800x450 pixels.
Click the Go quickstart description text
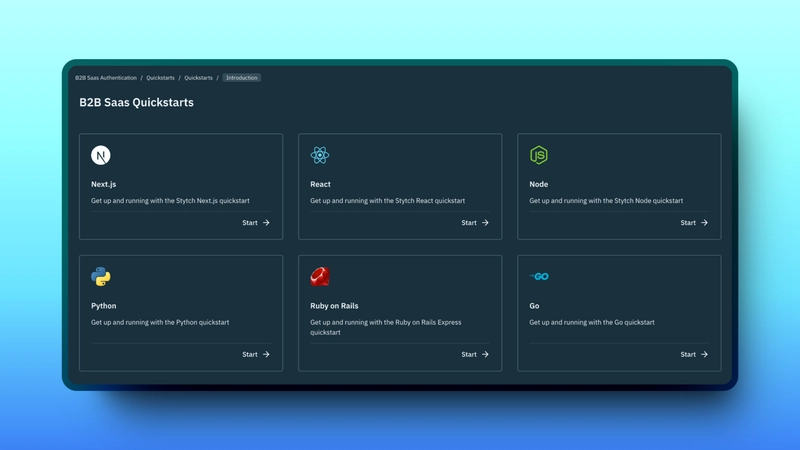click(592, 322)
